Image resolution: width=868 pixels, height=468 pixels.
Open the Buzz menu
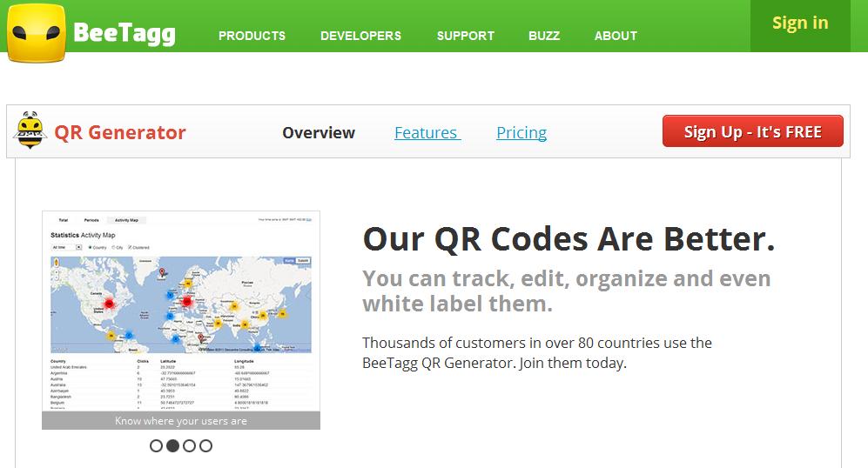(543, 36)
